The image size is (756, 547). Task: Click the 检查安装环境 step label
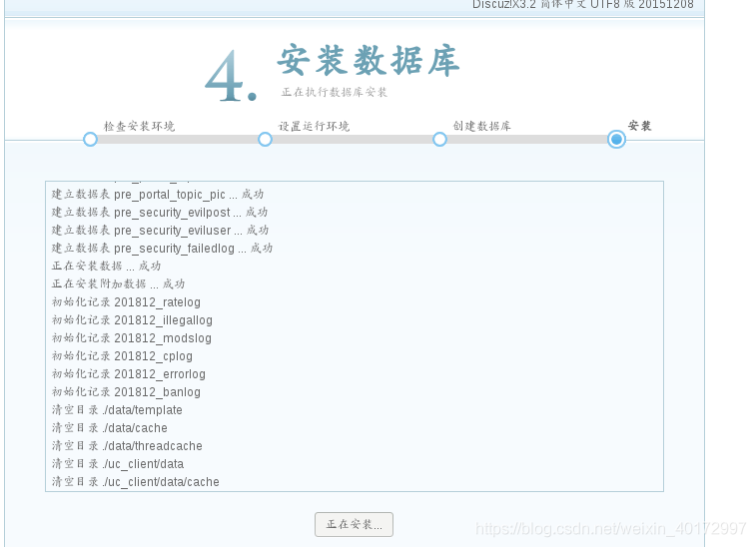[x=140, y=126]
